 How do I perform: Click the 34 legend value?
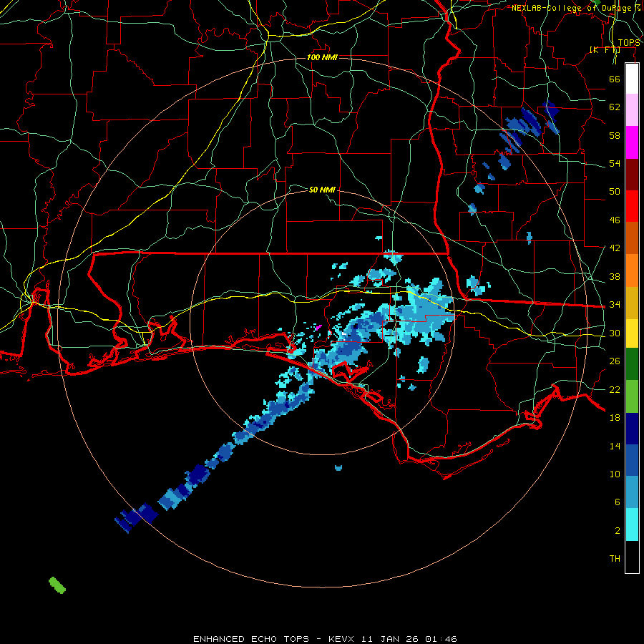(615, 305)
